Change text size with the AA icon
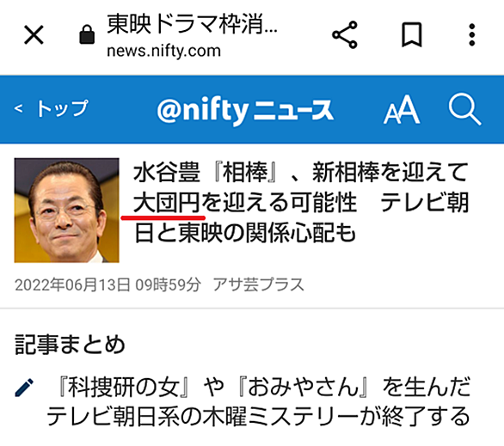 click(x=402, y=109)
